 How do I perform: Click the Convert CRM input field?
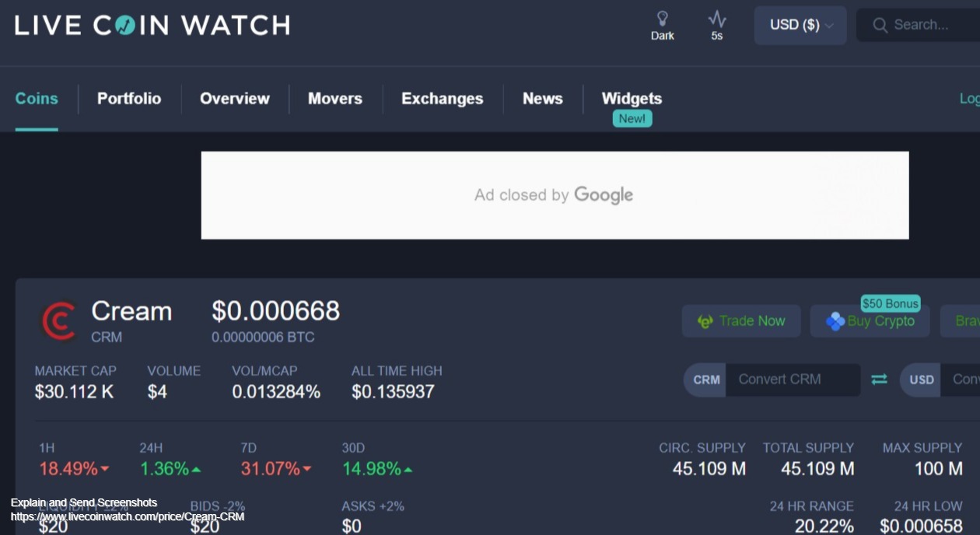[793, 379]
